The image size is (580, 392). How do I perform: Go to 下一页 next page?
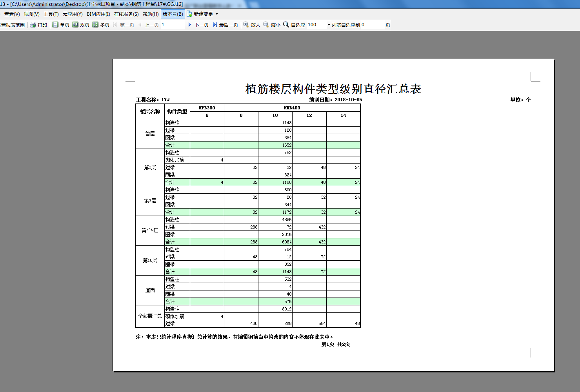pos(198,25)
